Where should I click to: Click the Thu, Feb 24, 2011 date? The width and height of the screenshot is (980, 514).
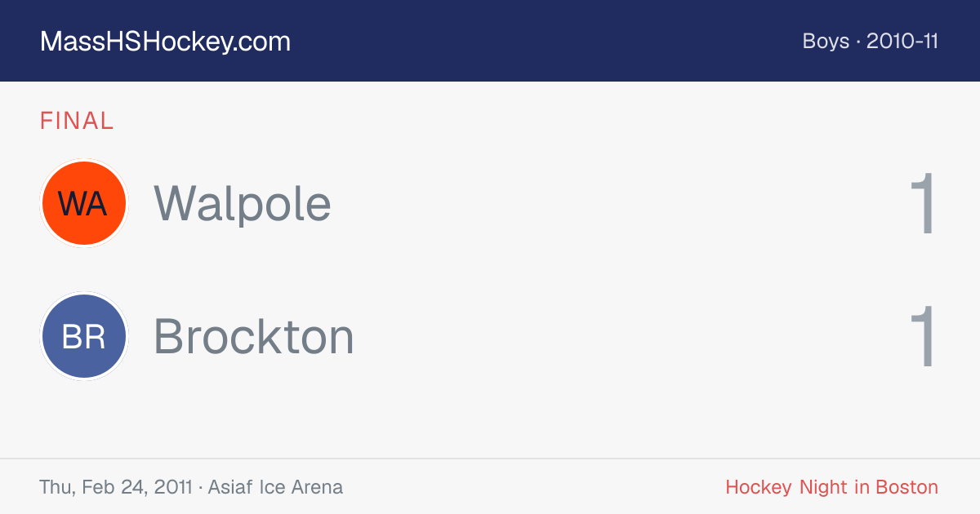tap(115, 487)
